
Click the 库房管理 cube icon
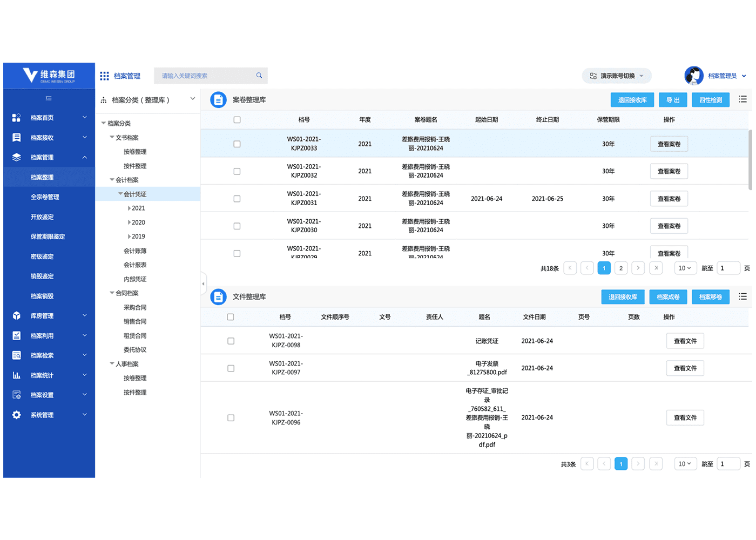(x=17, y=316)
